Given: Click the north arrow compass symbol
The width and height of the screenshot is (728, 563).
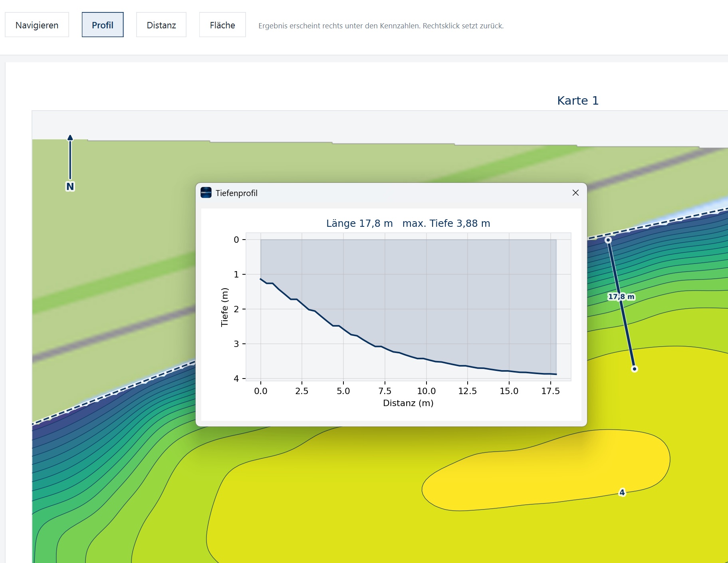Looking at the screenshot, I should (70, 163).
